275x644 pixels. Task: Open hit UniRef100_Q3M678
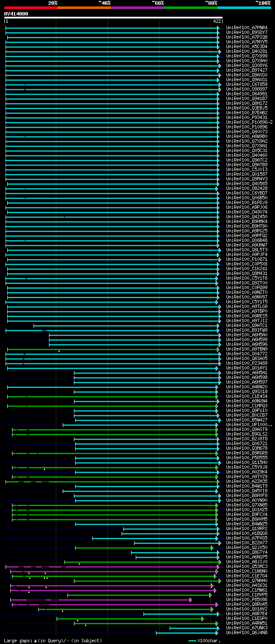(247, 448)
